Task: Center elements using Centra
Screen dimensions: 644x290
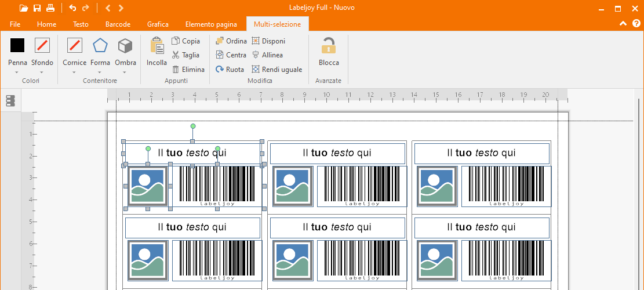Action: tap(231, 55)
